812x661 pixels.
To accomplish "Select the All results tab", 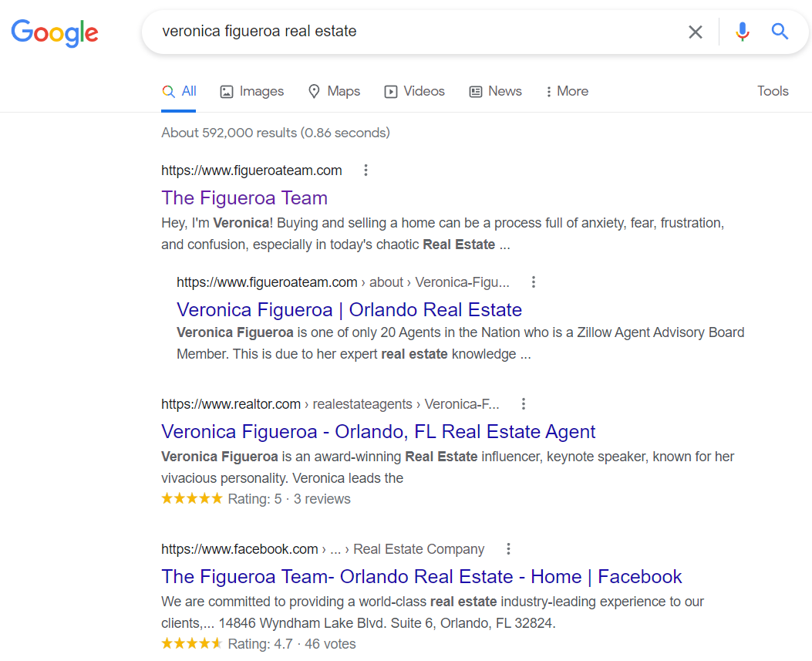I will (179, 91).
